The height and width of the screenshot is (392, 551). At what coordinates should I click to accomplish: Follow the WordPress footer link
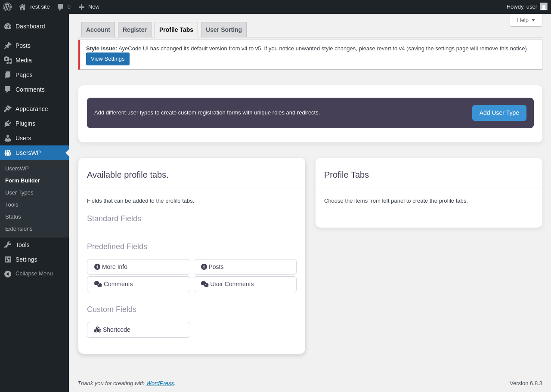(160, 383)
